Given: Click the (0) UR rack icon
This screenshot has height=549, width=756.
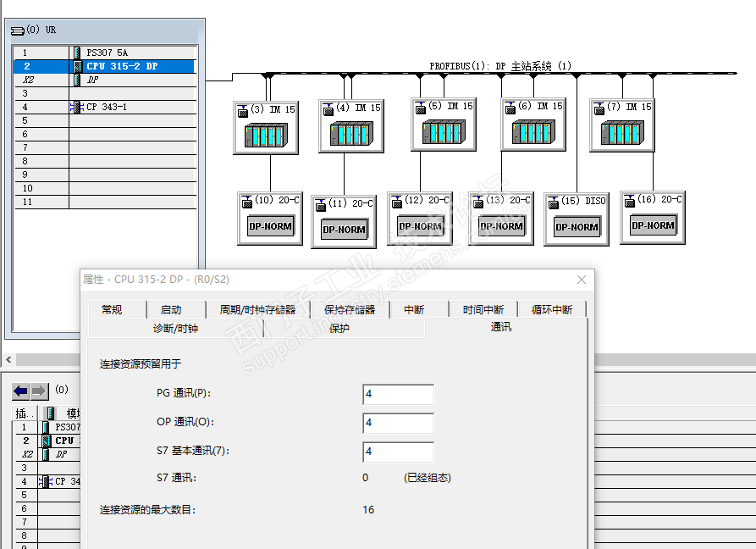Looking at the screenshot, I should point(18,30).
